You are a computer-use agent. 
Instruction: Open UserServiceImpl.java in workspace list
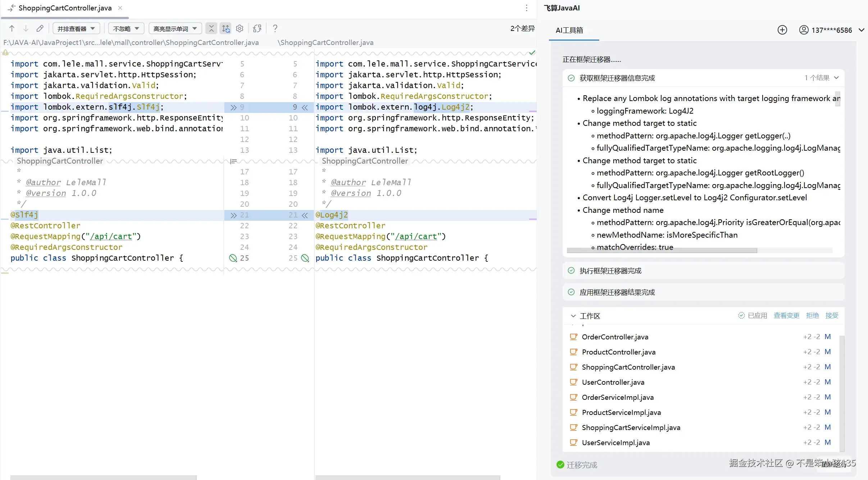pos(615,443)
